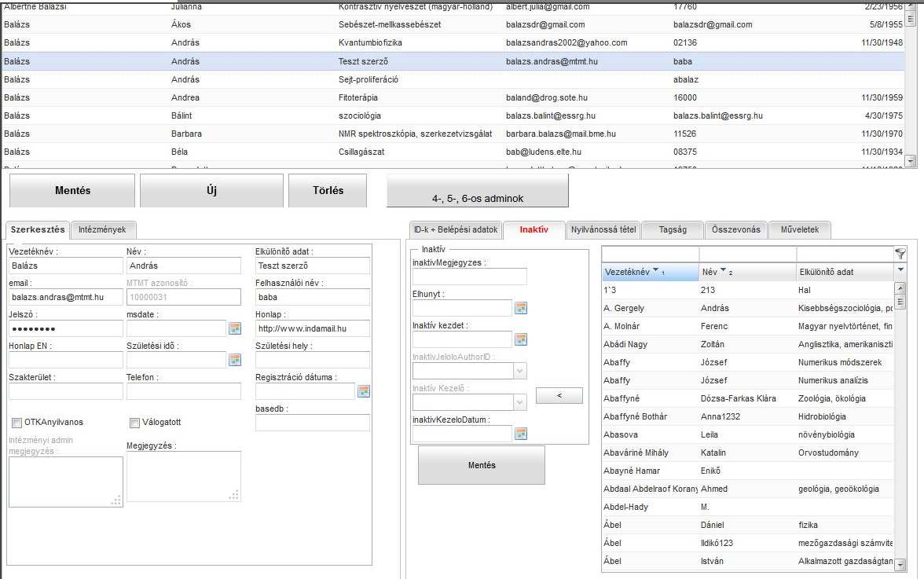
Task: Click the top grid vertical scrollbar thumb
Action: tap(911, 17)
